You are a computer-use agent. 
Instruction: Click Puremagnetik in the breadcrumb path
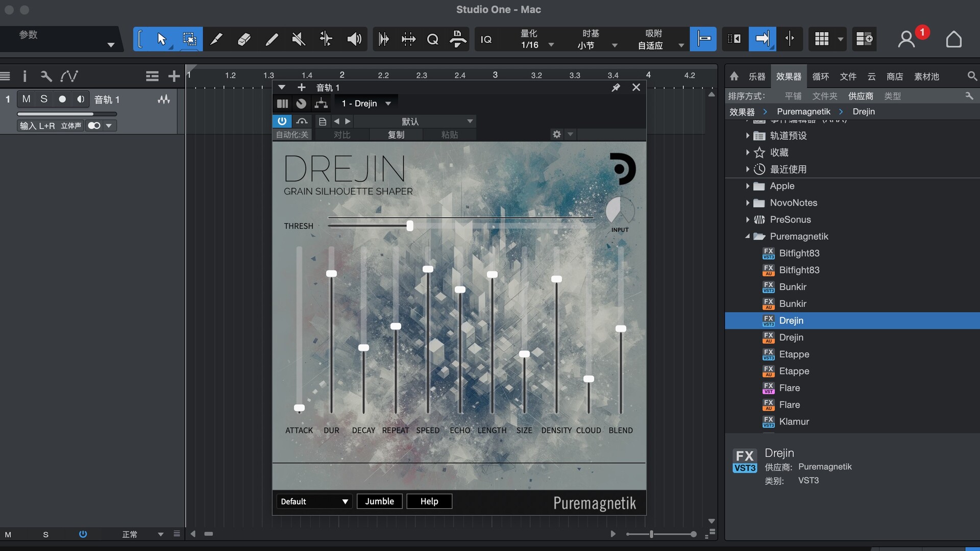[x=803, y=112]
